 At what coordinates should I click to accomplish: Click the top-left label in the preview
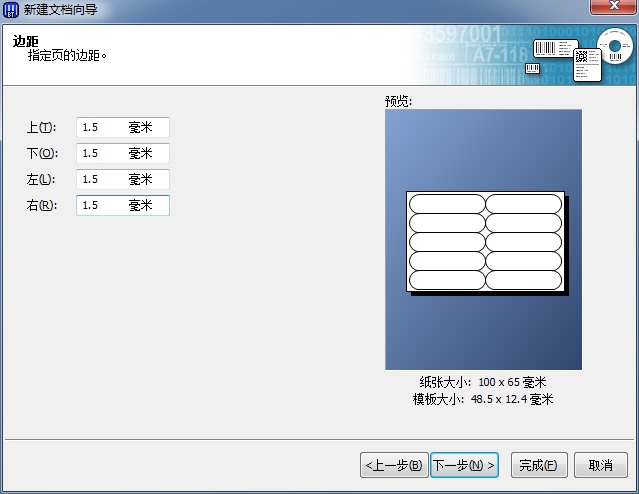click(447, 204)
